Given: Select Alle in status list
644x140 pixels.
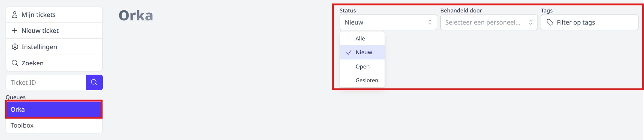Looking at the screenshot, I should pos(360,39).
